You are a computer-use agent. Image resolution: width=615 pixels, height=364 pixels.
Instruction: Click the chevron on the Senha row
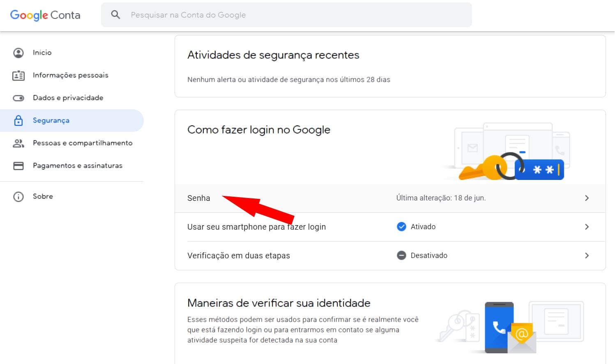587,198
